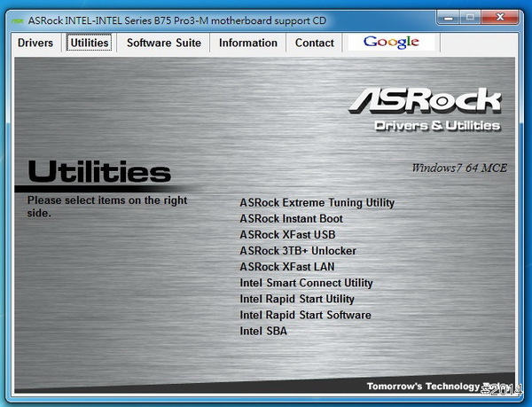Open the Drivers tab
Image resolution: width=532 pixels, height=407 pixels.
click(35, 43)
